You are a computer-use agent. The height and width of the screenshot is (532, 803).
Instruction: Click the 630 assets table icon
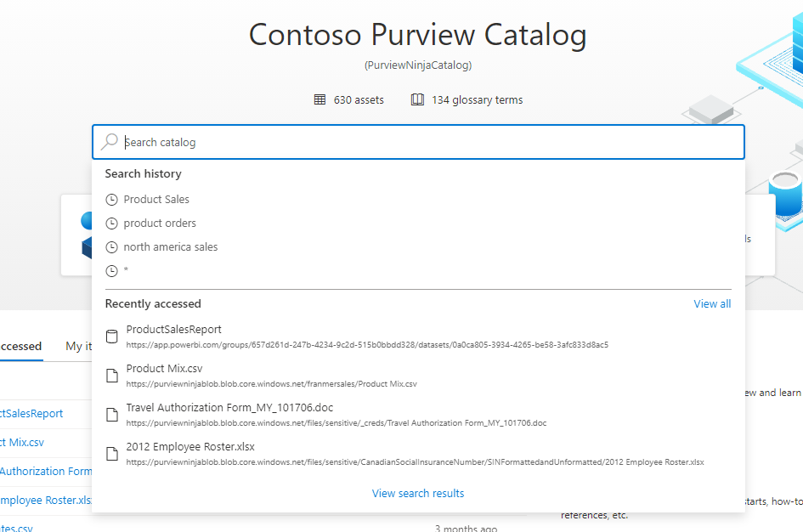320,99
